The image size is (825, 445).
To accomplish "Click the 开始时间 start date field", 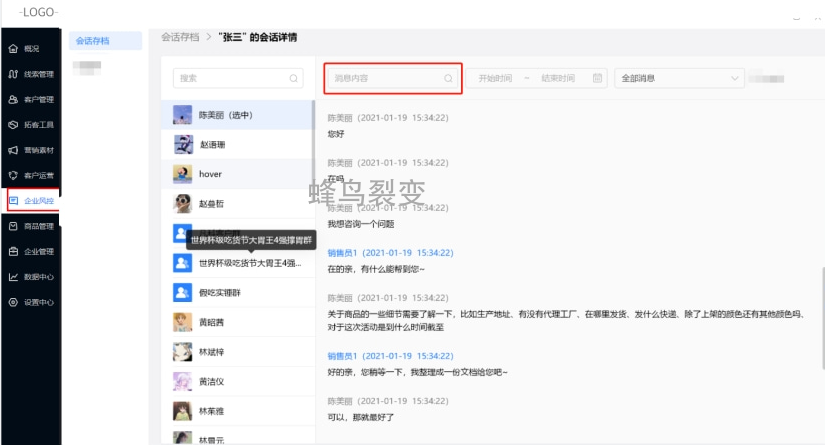I will [x=497, y=78].
